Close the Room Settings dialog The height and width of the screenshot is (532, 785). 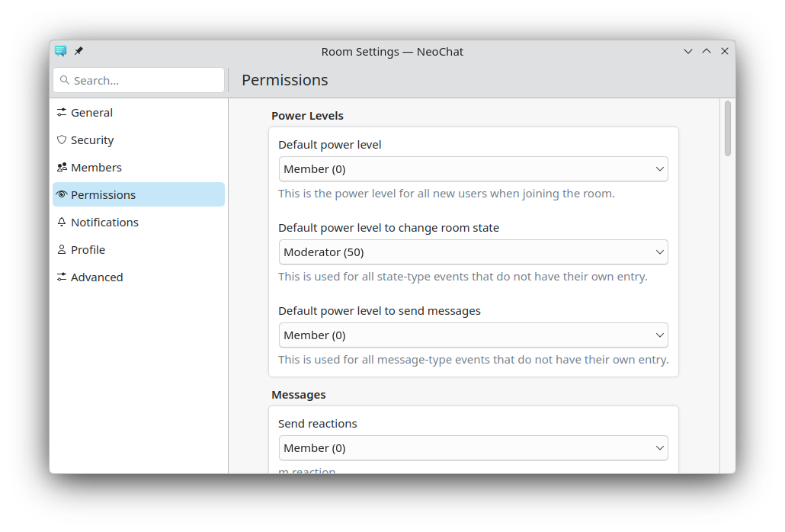click(x=725, y=51)
